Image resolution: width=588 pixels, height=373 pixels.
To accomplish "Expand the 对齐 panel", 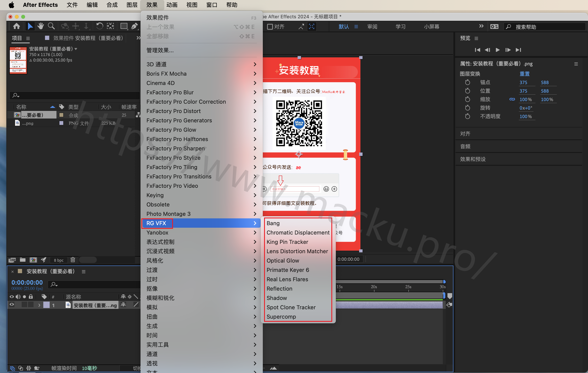I will click(x=465, y=134).
